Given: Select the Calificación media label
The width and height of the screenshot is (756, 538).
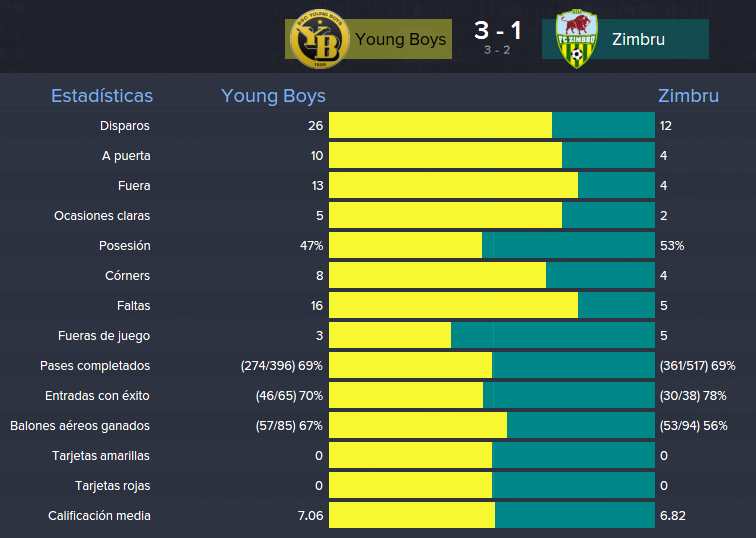Looking at the screenshot, I should [x=99, y=516].
